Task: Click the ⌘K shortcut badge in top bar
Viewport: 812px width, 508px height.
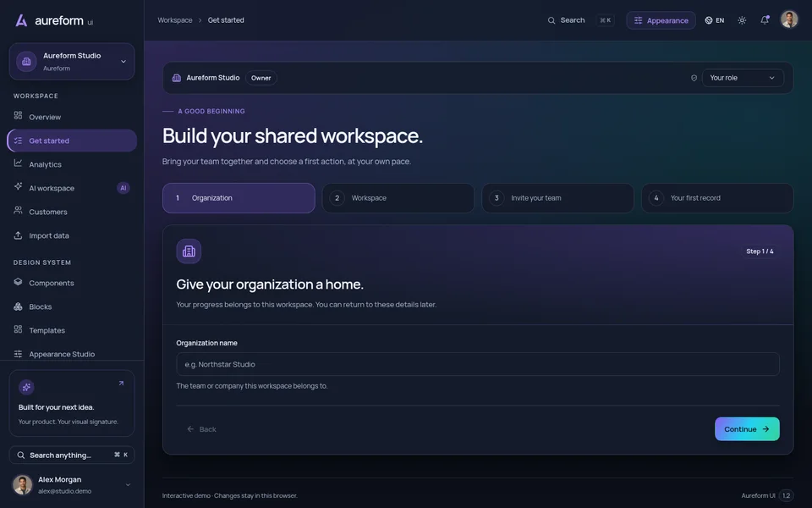Action: [x=606, y=20]
